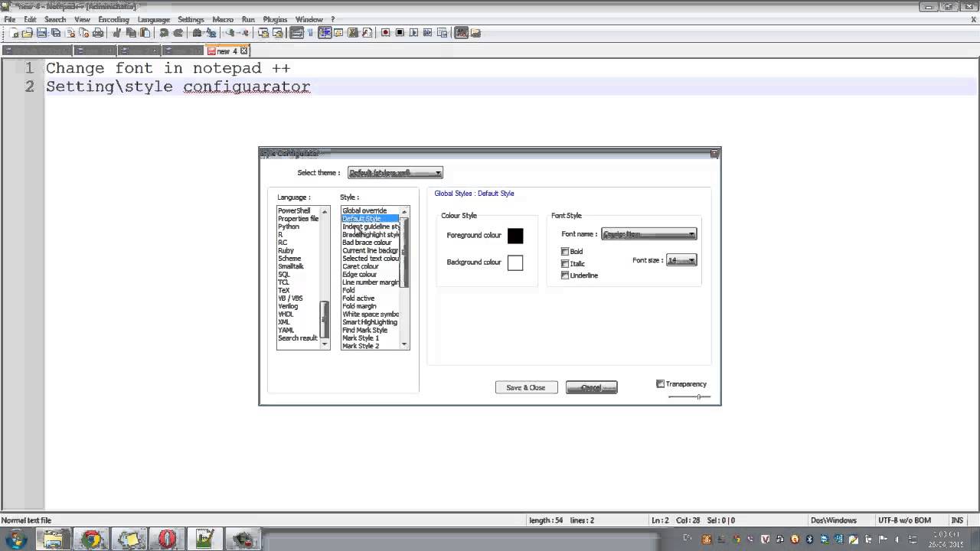This screenshot has width=980, height=551.
Task: Open the Encoding menu
Action: pyautogui.click(x=113, y=19)
